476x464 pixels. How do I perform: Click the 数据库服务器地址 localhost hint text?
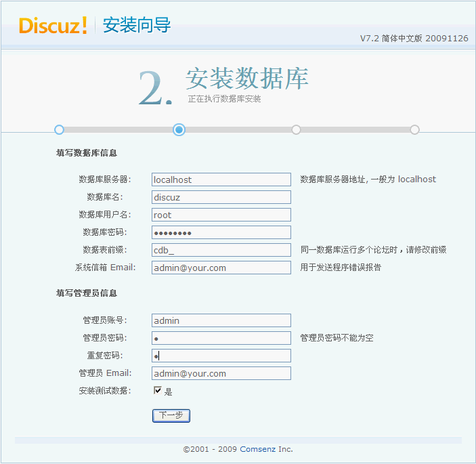(x=368, y=179)
